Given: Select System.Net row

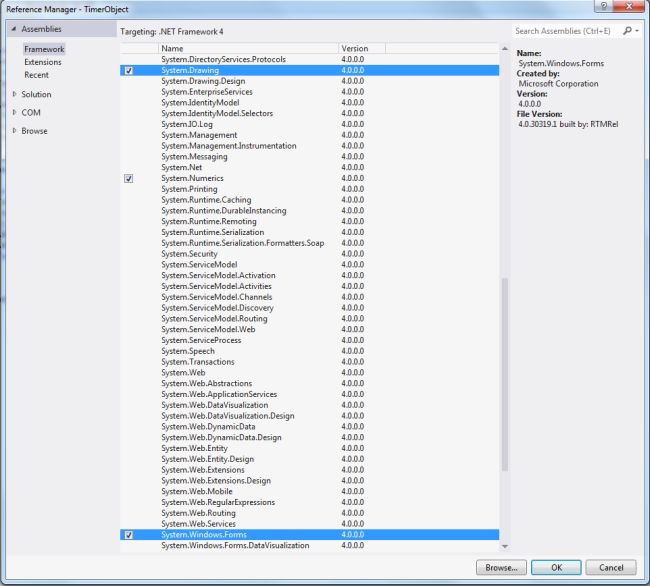Looking at the screenshot, I should (310, 167).
